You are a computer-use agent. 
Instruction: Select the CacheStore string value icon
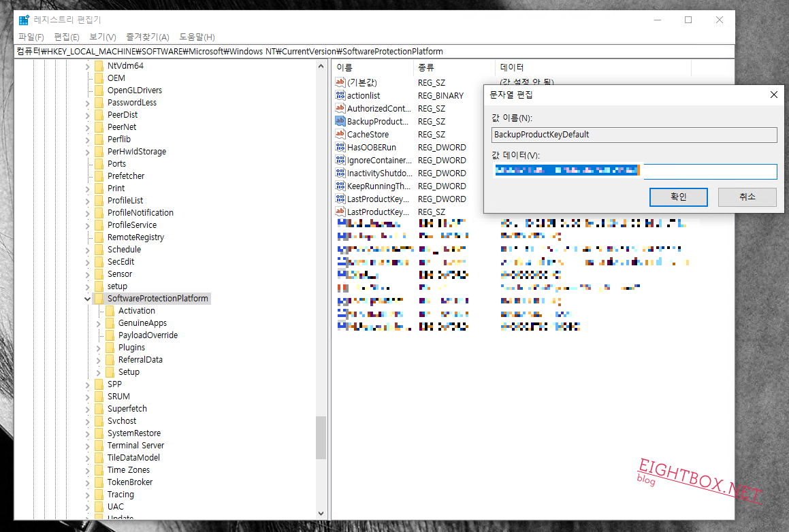click(x=340, y=134)
